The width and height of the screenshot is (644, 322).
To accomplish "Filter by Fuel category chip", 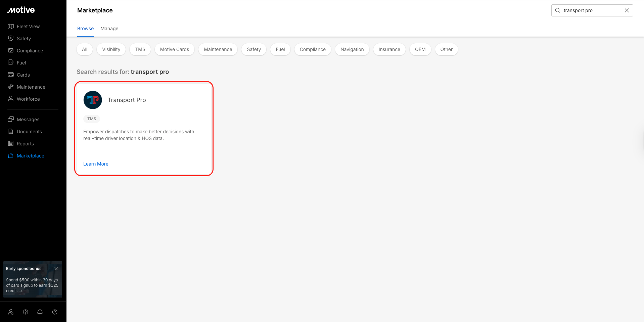I will point(280,49).
